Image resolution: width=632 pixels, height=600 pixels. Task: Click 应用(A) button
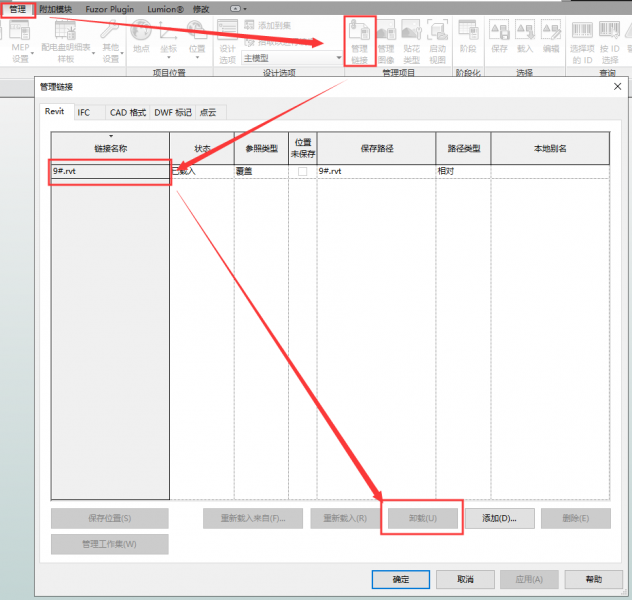coord(529,579)
